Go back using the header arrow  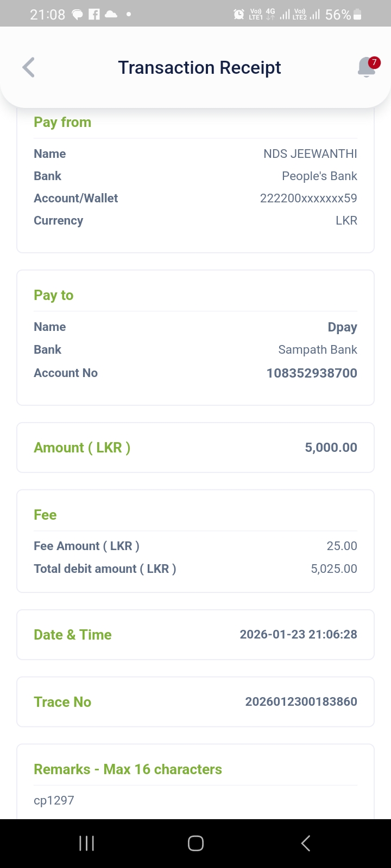[29, 68]
